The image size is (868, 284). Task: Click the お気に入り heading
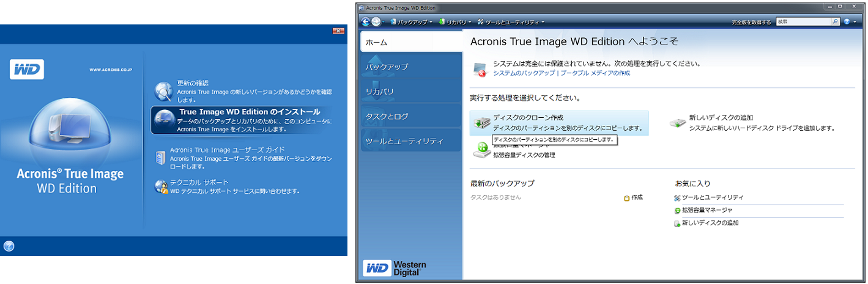click(x=692, y=183)
